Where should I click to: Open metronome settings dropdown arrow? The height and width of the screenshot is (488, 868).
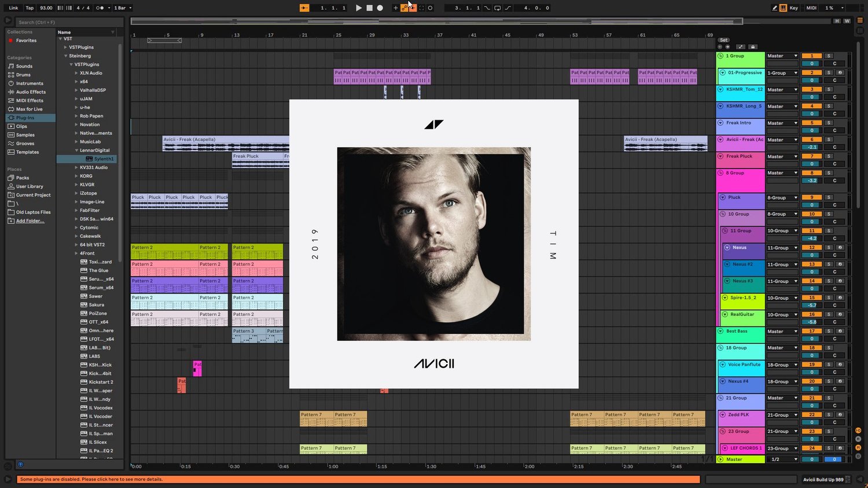click(x=108, y=8)
